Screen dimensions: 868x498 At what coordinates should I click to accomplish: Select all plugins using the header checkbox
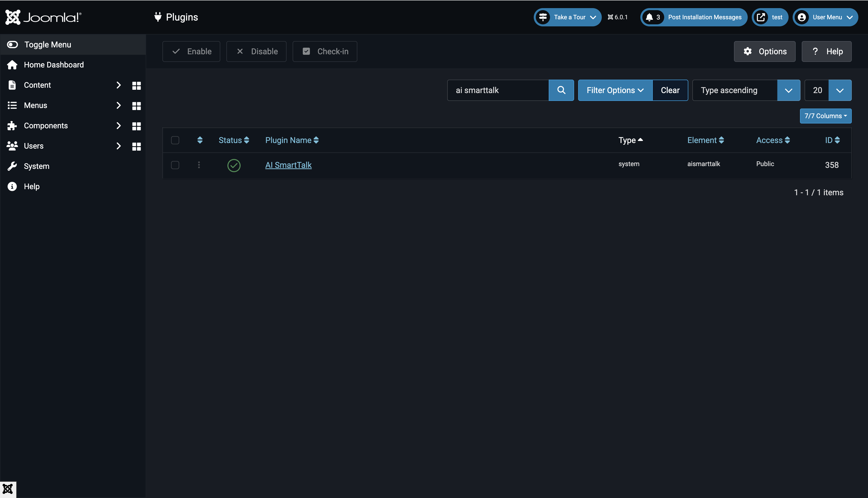point(175,140)
